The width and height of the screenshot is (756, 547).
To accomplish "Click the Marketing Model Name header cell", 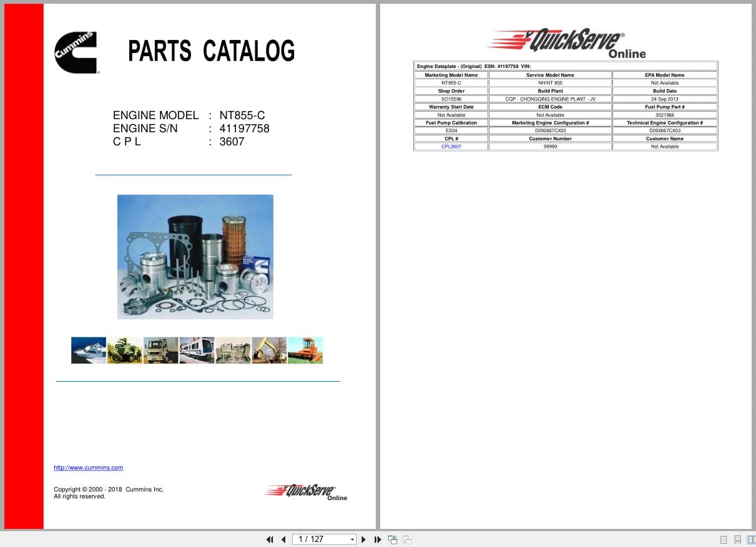I will 451,75.
